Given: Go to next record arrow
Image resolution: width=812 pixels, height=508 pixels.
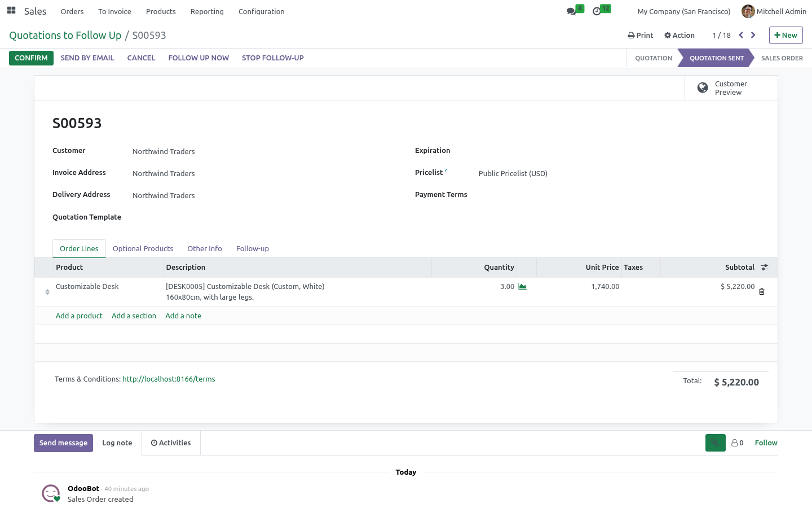Looking at the screenshot, I should [753, 35].
